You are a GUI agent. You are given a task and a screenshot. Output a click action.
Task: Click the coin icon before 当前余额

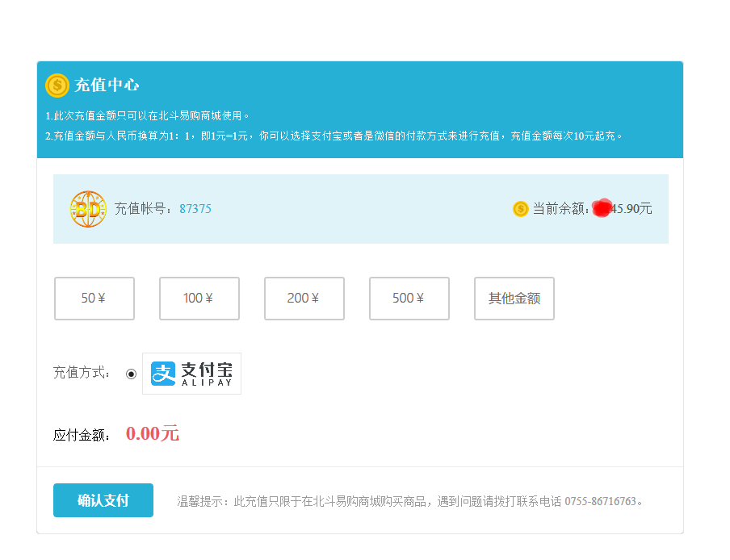[520, 209]
